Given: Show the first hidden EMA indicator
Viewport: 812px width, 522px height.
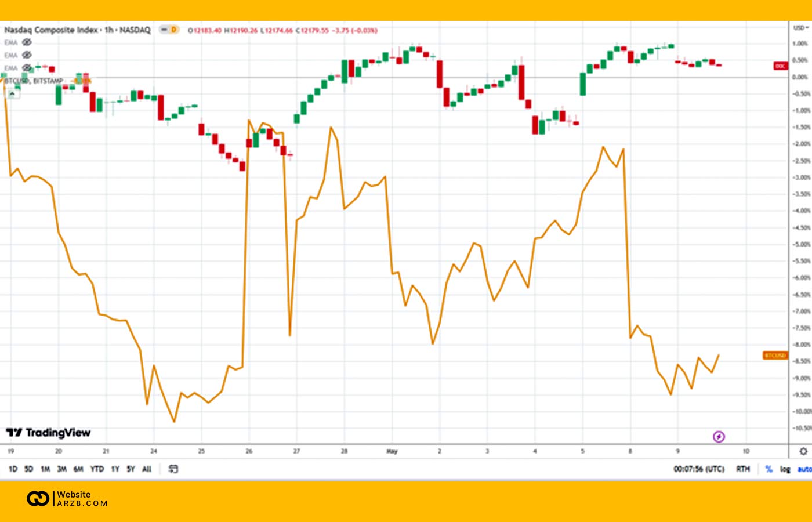Looking at the screenshot, I should (27, 42).
